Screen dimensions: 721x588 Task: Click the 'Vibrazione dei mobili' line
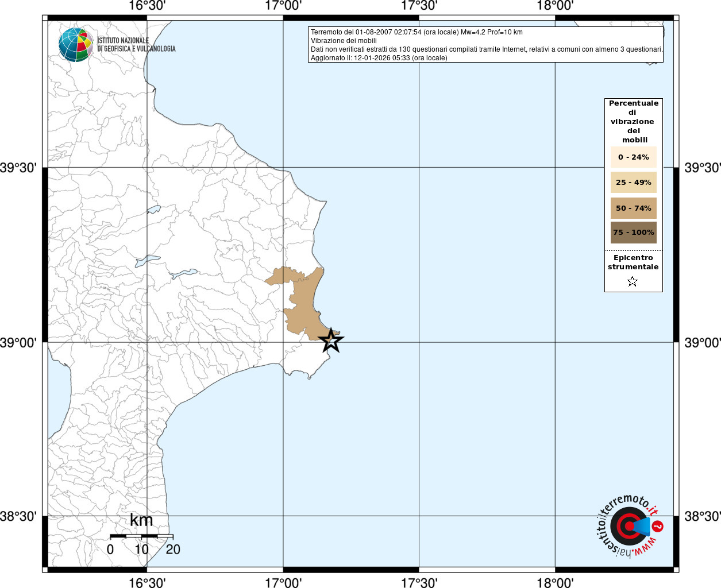point(344,41)
